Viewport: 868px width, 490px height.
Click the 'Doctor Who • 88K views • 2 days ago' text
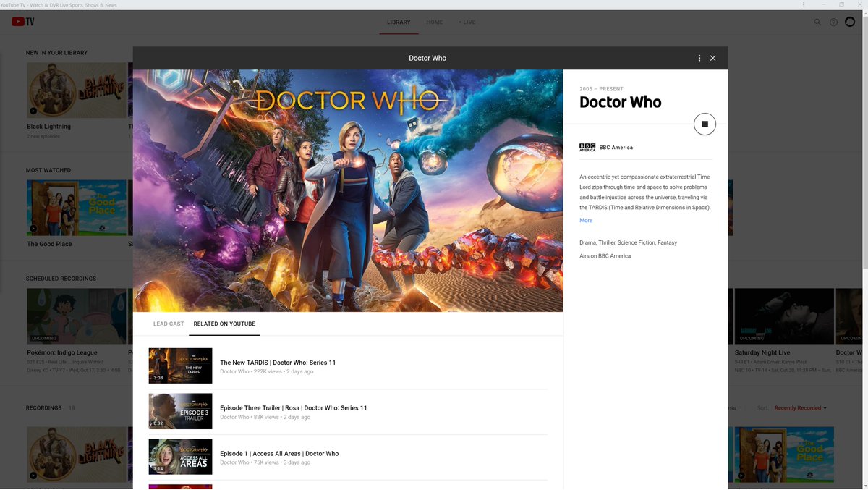265,418
